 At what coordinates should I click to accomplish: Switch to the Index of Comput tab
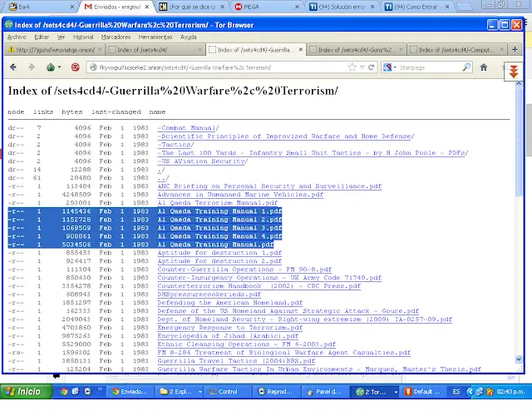[456, 50]
